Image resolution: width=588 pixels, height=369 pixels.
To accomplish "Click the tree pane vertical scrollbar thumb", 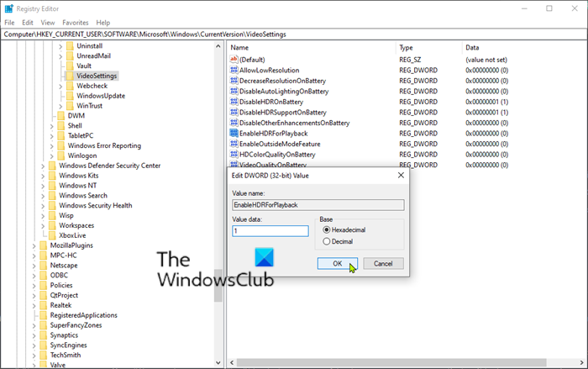I will [218, 286].
